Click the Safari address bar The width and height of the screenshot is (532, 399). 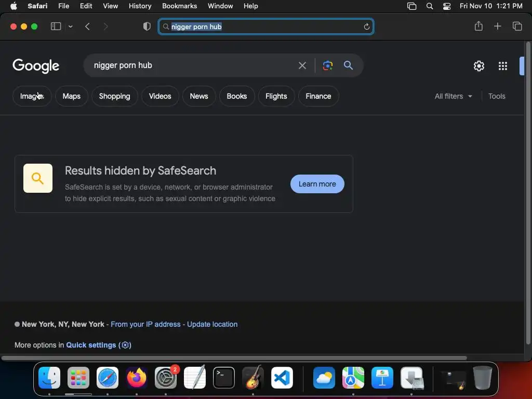point(266,26)
